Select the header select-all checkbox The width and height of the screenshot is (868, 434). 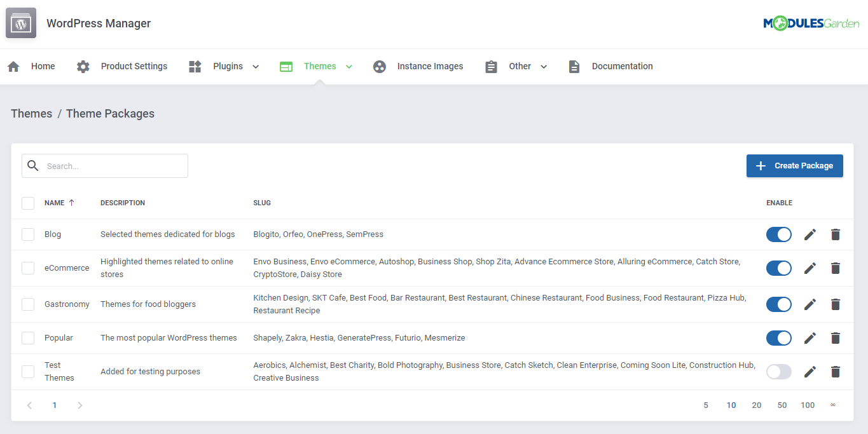coord(28,203)
